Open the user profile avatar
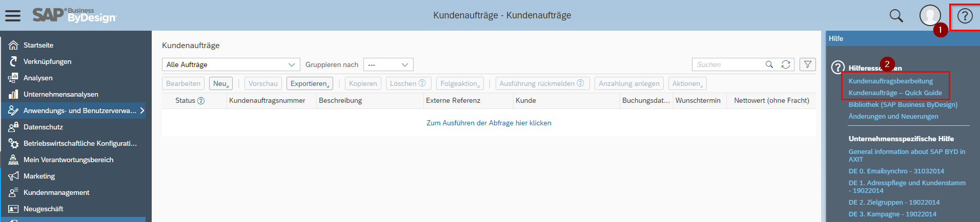The height and width of the screenshot is (222, 980). point(930,15)
